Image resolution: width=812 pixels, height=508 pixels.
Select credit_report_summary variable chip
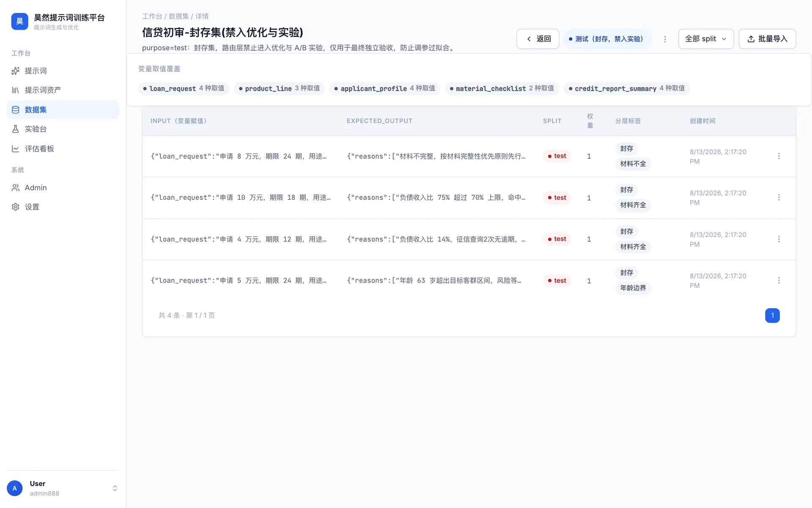coord(627,88)
